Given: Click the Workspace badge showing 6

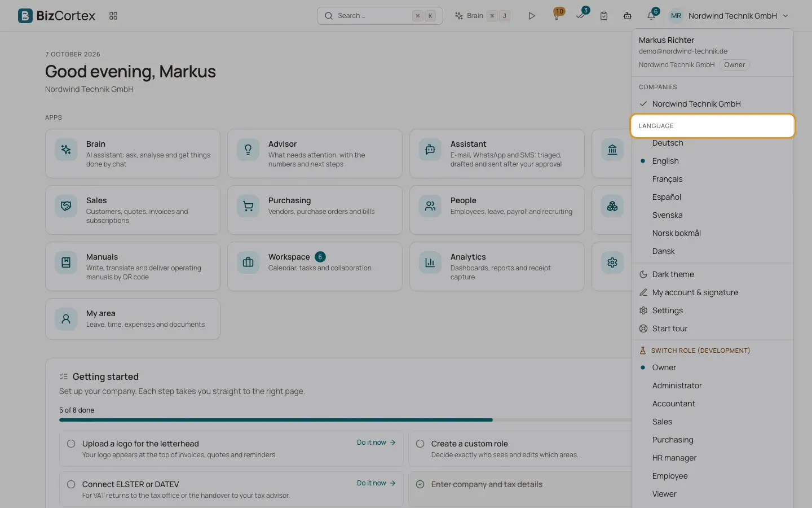Looking at the screenshot, I should tap(320, 257).
